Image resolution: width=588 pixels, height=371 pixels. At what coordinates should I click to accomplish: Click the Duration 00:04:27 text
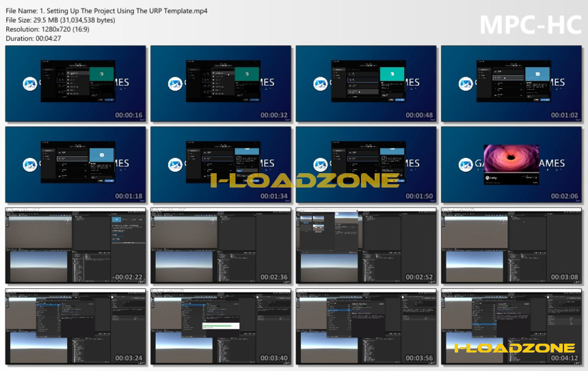tap(33, 38)
